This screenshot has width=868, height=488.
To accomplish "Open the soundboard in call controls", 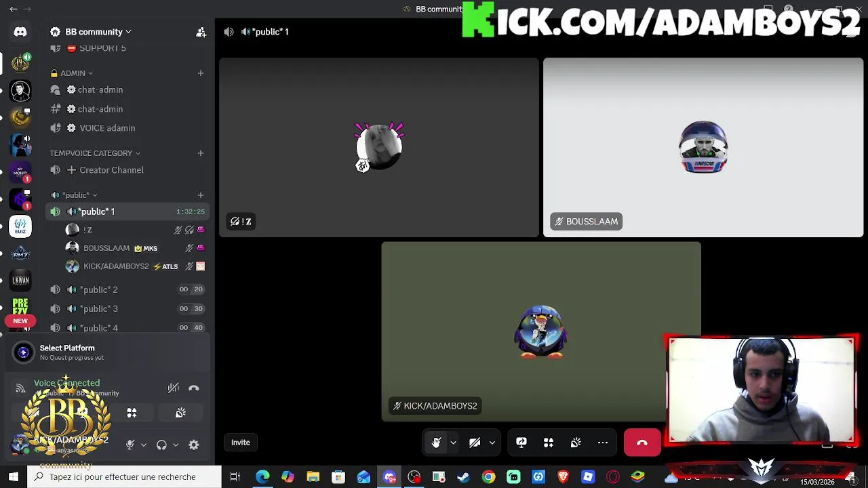I will [x=576, y=443].
